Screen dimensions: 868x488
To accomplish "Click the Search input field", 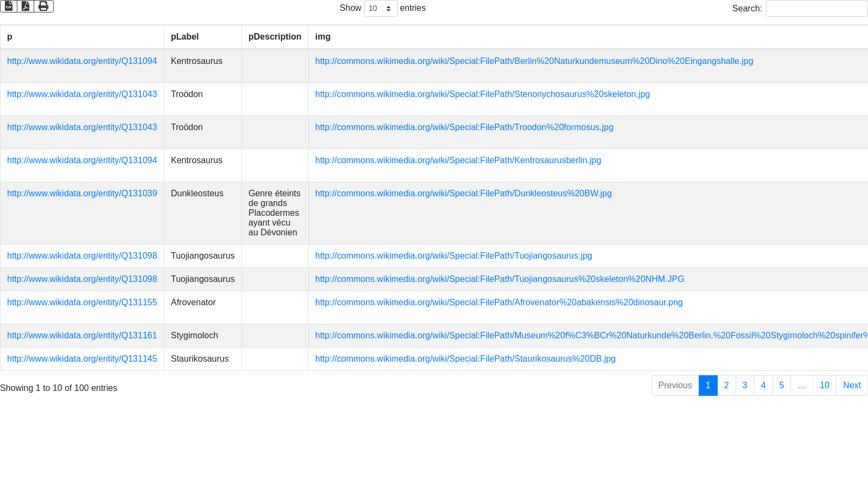I will point(816,8).
